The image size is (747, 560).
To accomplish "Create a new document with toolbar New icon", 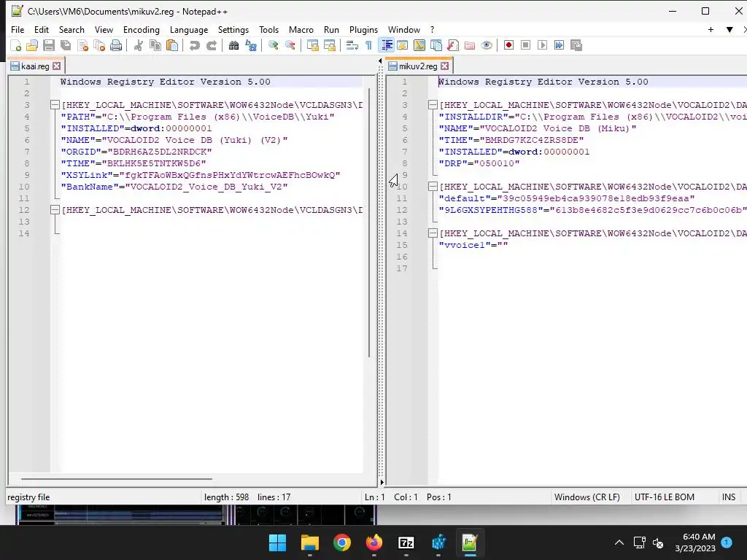I will tap(16, 45).
